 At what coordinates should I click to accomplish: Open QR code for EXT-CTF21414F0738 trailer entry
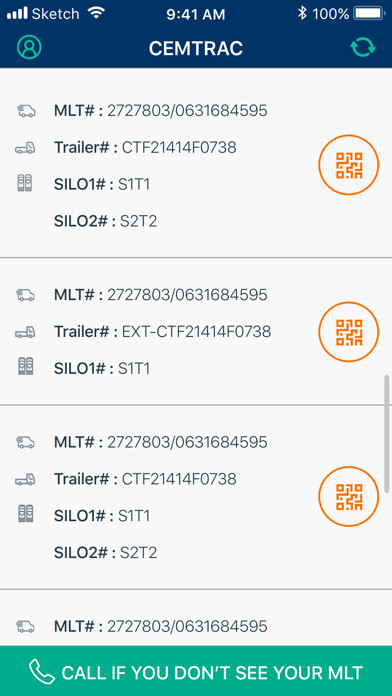pos(348,332)
